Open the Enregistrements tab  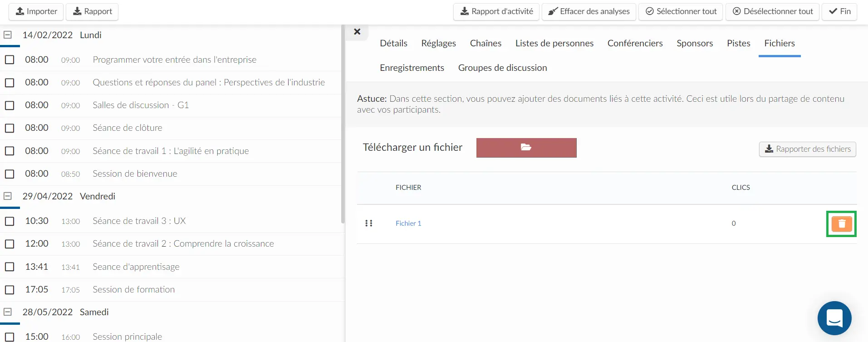(x=412, y=68)
